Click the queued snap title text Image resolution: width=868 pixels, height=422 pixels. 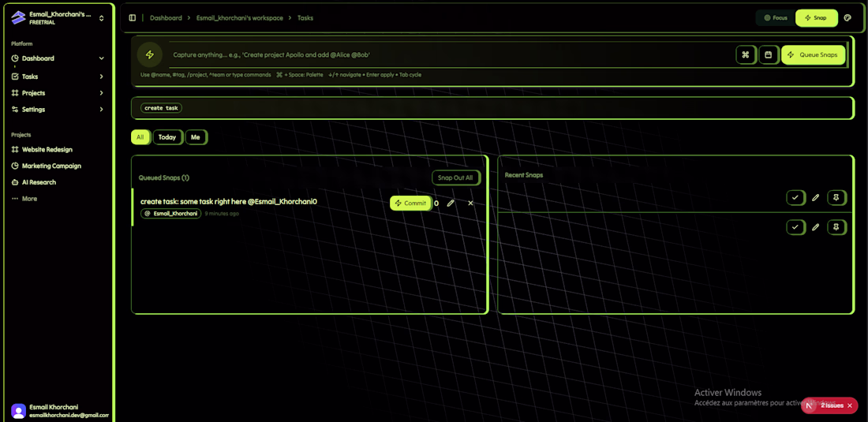click(229, 201)
